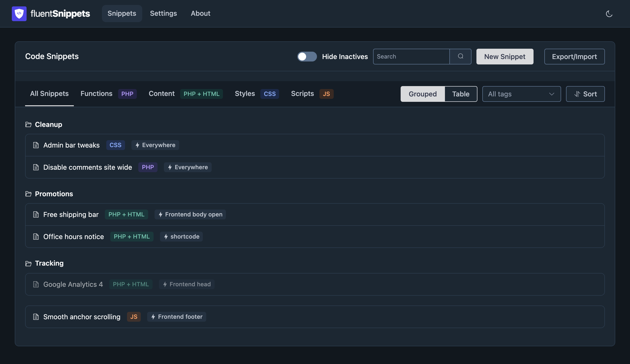Click the PHP + HTML badge on Office hours notice

tap(132, 237)
